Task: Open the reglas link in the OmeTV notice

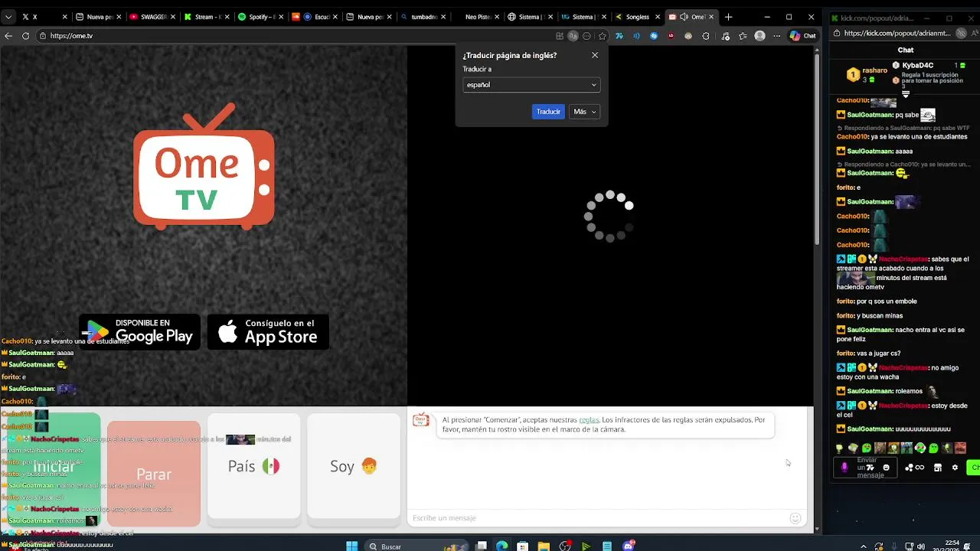Action: coord(589,419)
